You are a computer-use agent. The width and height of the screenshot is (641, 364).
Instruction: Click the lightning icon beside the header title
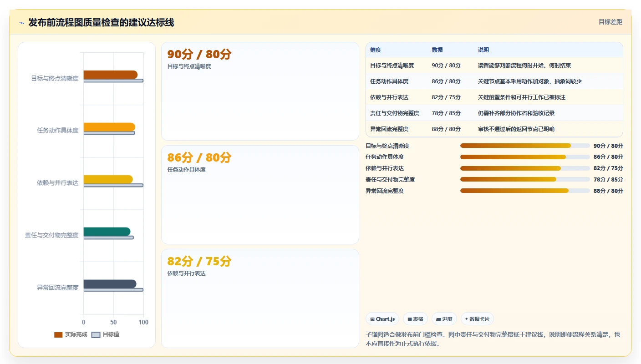pos(21,23)
